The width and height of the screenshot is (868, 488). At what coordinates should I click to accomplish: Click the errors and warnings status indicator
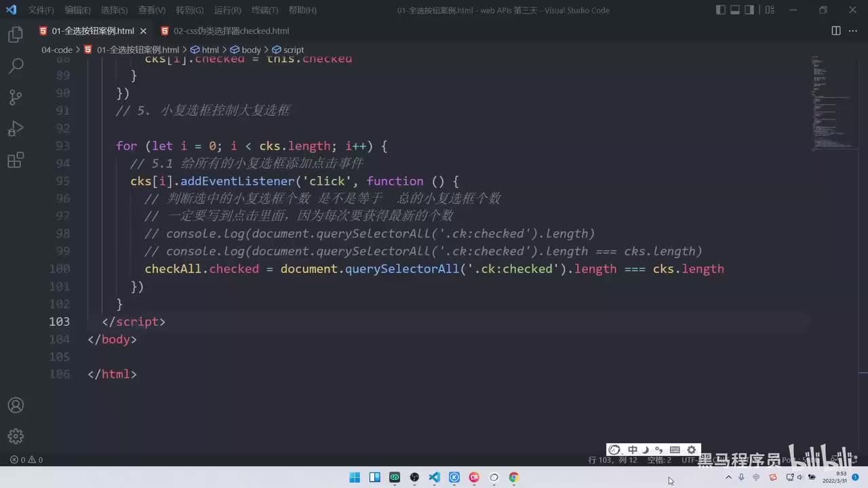click(26, 460)
